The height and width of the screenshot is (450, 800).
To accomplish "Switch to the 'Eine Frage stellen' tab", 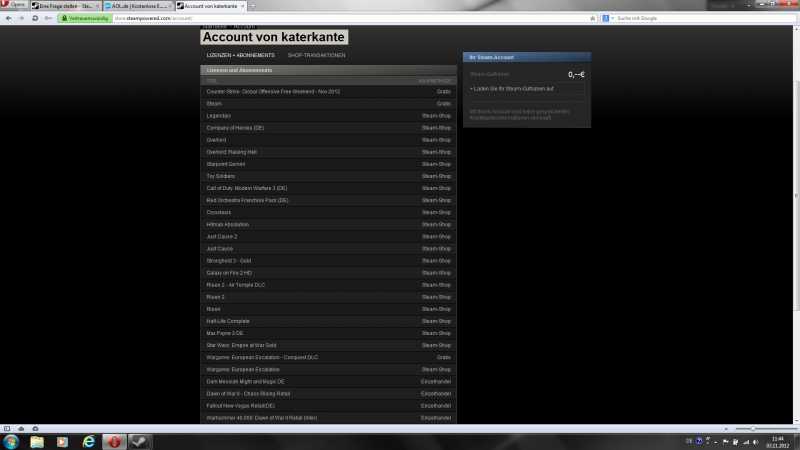I will pyautogui.click(x=65, y=6).
